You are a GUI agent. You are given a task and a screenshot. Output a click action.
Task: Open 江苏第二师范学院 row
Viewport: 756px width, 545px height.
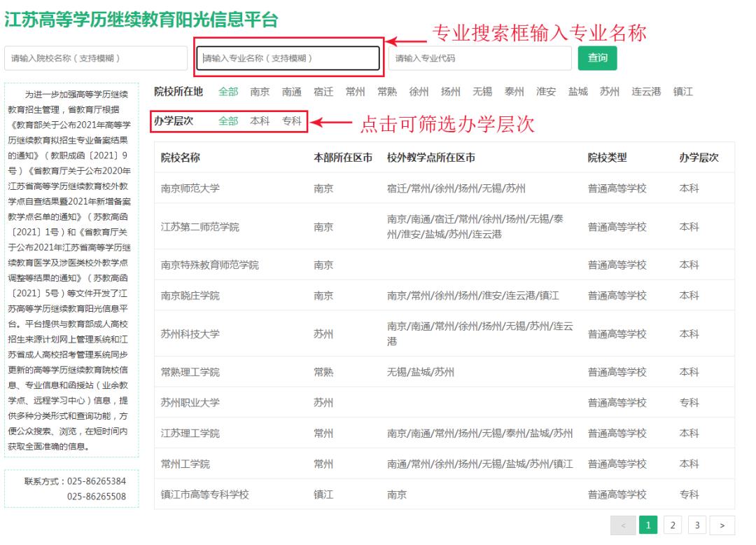444,227
